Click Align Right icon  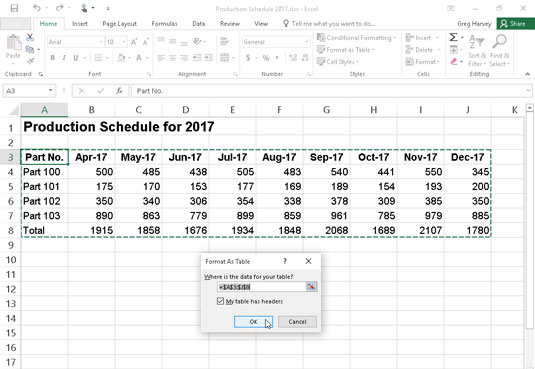(184, 58)
